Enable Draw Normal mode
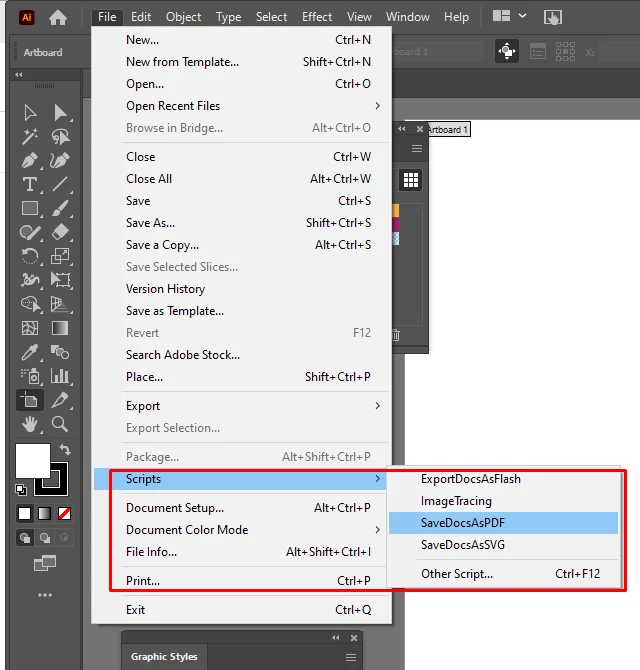The height and width of the screenshot is (670, 640). point(25,538)
